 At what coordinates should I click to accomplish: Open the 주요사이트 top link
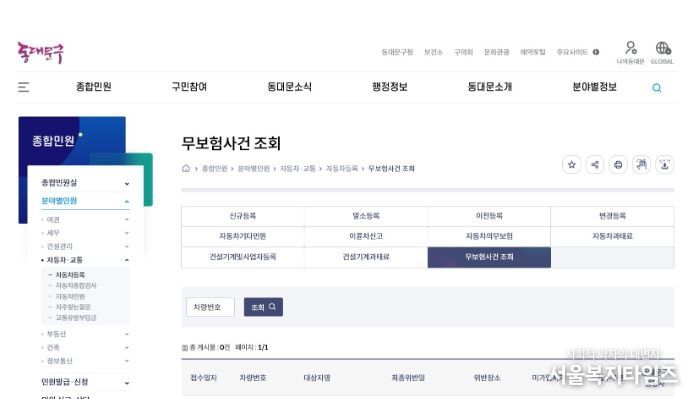572,52
